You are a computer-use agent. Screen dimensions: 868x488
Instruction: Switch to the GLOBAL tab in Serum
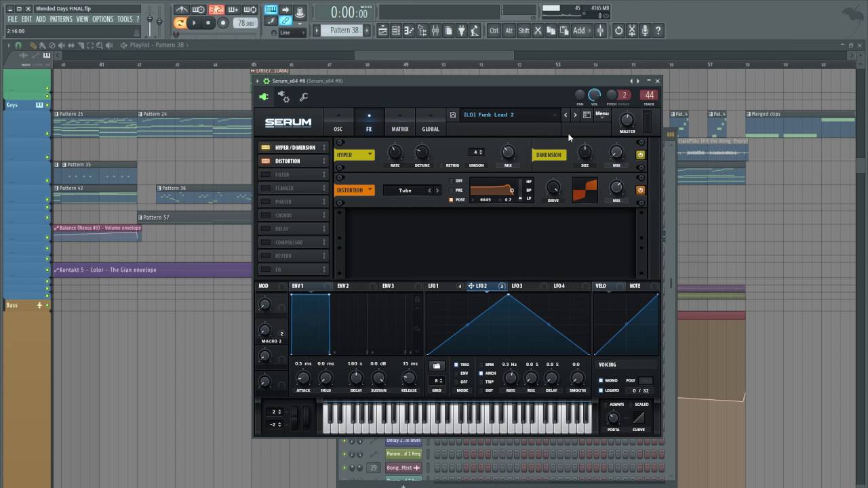click(431, 122)
